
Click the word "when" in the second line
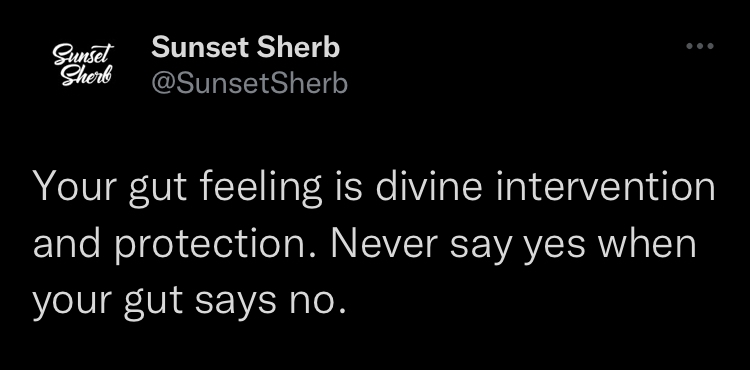(x=647, y=244)
